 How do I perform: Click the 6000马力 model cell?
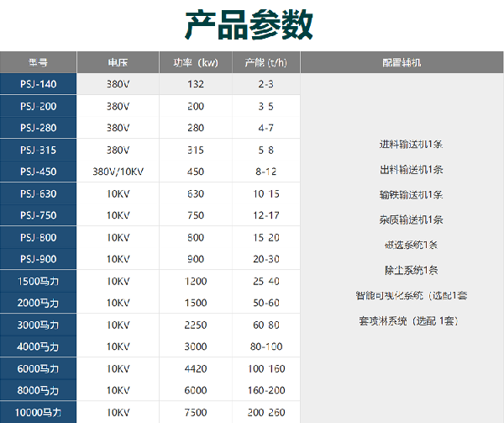coord(39,368)
